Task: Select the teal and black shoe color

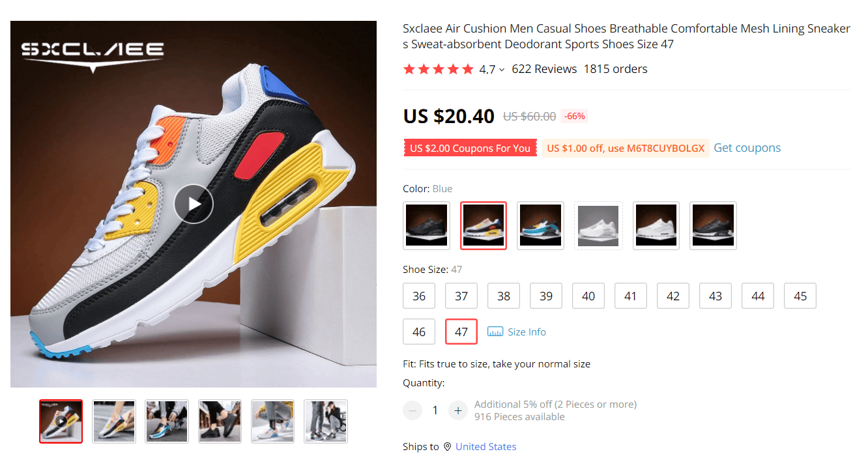Action: [x=540, y=225]
